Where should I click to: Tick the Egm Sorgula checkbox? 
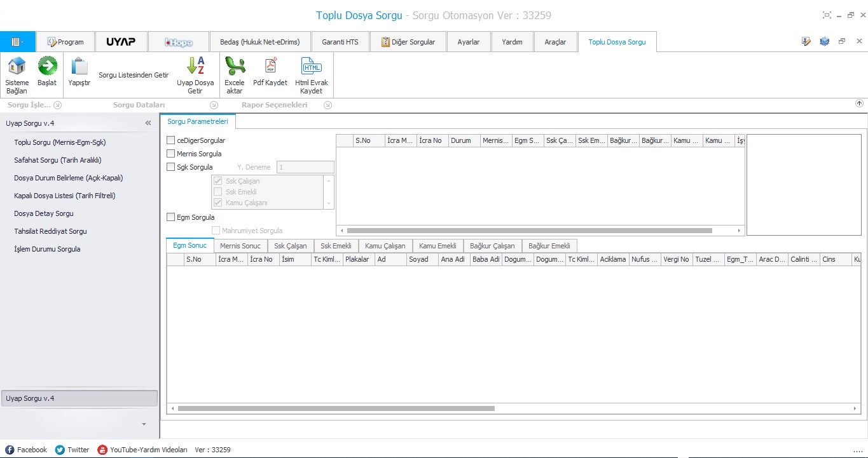[x=170, y=217]
